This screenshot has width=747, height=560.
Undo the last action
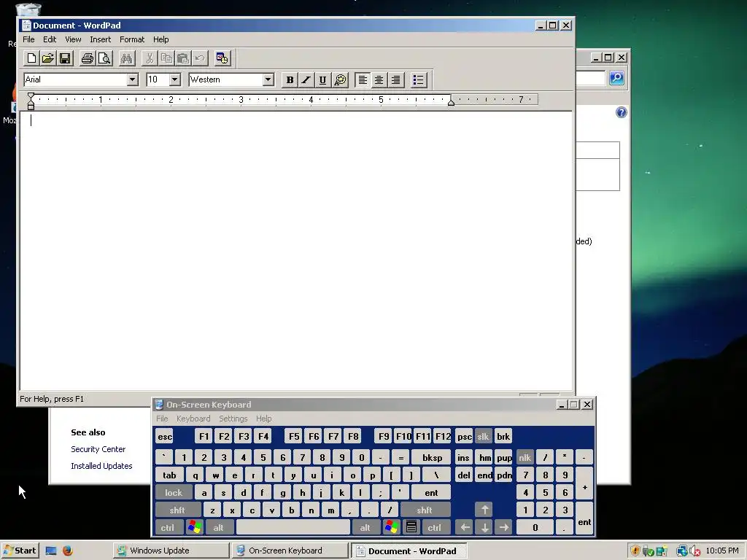[x=200, y=58]
